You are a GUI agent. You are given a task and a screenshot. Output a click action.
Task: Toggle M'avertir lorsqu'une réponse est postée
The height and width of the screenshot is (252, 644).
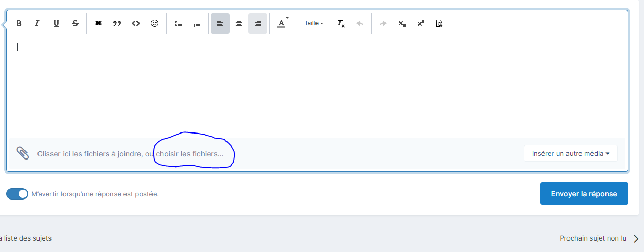click(x=17, y=194)
